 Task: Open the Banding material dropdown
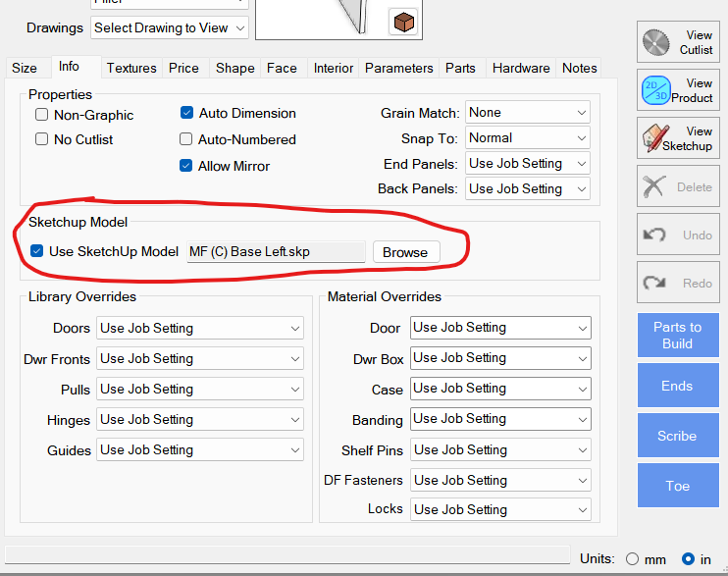click(x=500, y=419)
